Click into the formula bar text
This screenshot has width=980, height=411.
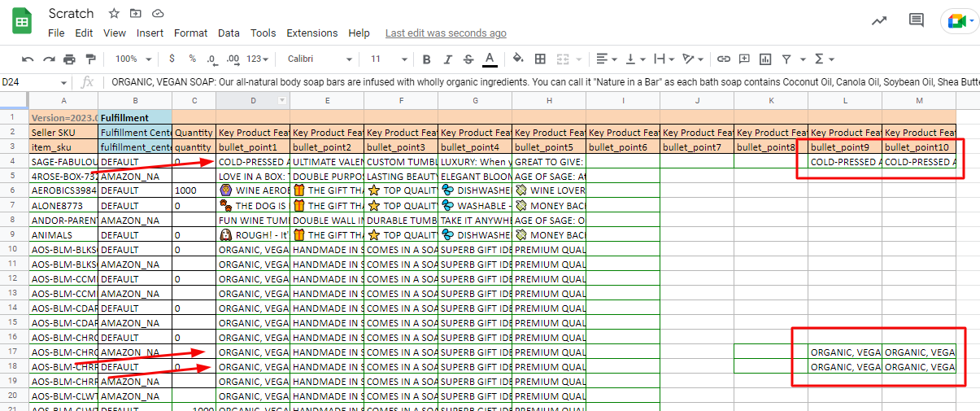(x=545, y=82)
